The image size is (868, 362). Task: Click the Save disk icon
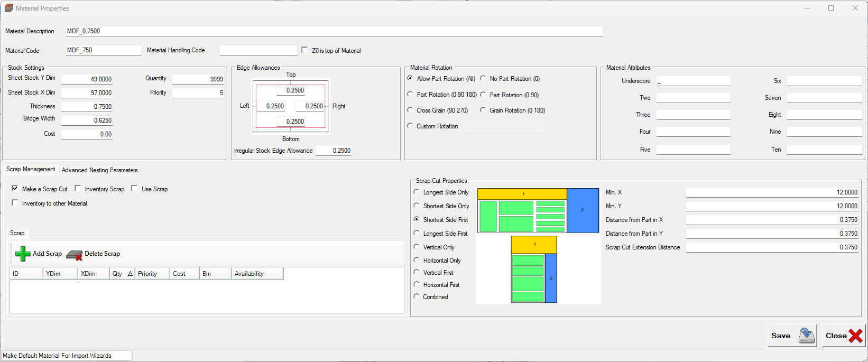point(807,336)
